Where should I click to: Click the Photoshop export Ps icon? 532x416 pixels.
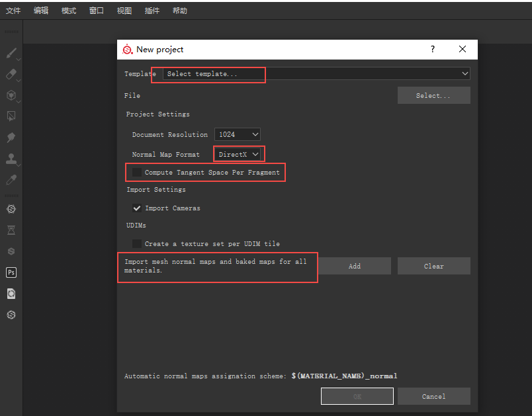click(x=11, y=272)
